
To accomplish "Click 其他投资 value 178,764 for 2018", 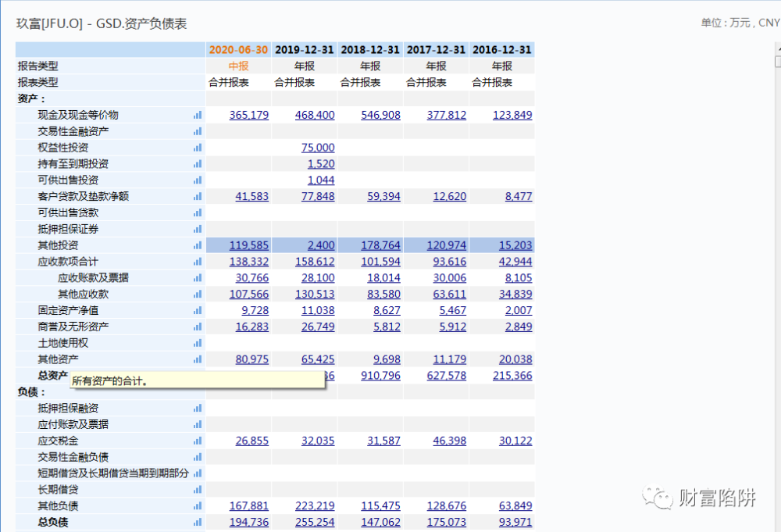I will coord(380,245).
